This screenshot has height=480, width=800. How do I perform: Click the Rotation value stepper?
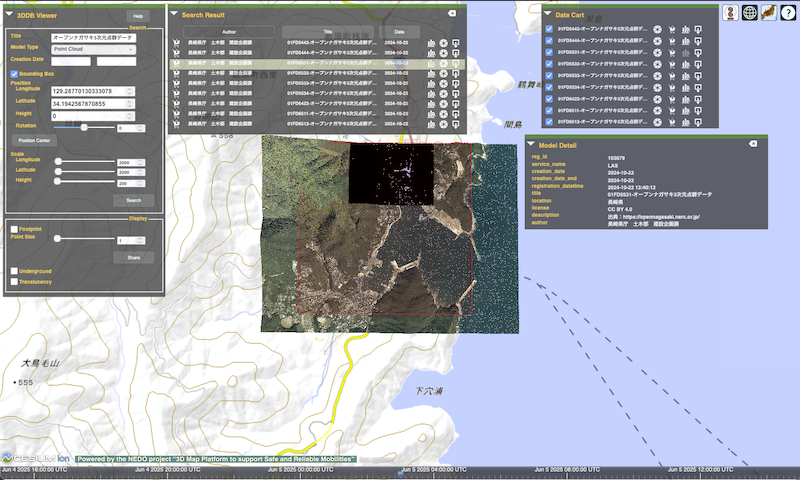click(139, 128)
